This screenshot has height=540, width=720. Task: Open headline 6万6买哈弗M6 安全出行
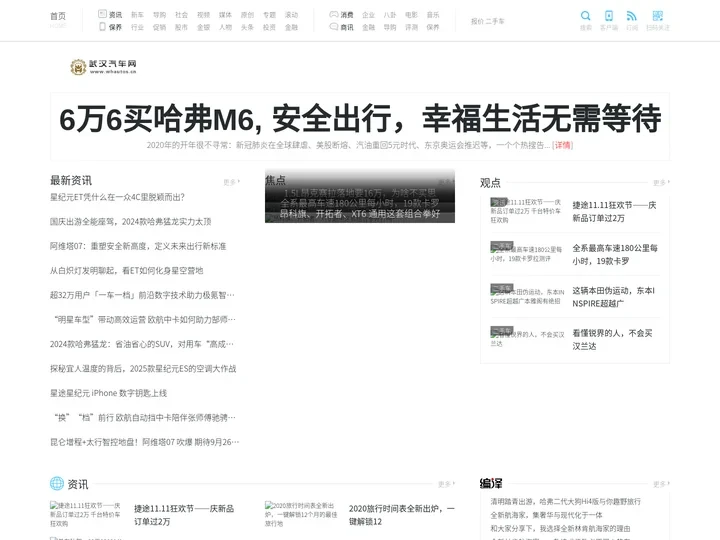click(360, 118)
